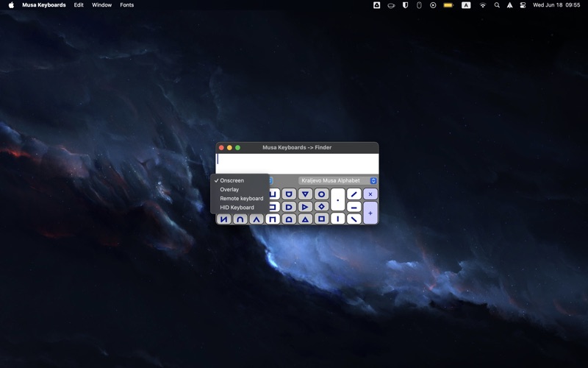Click the date and time display
The height and width of the screenshot is (368, 588).
coord(556,5)
